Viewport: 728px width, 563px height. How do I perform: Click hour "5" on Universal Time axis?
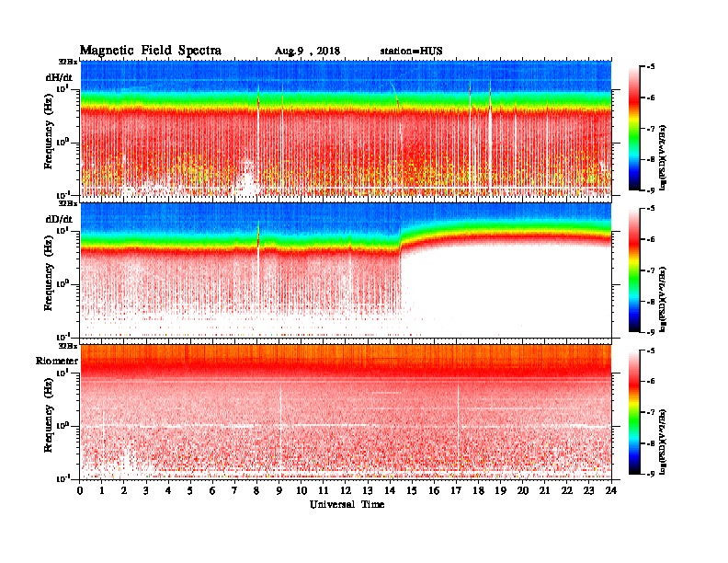click(x=190, y=490)
